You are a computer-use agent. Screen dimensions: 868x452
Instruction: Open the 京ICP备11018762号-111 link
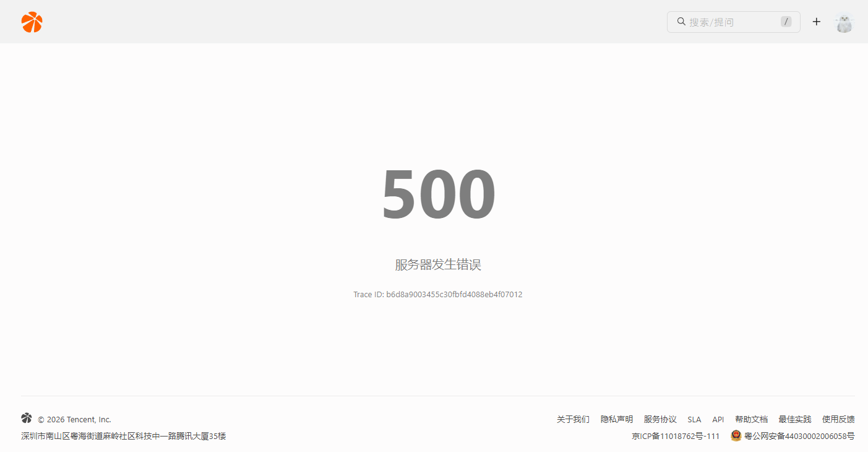tap(676, 436)
